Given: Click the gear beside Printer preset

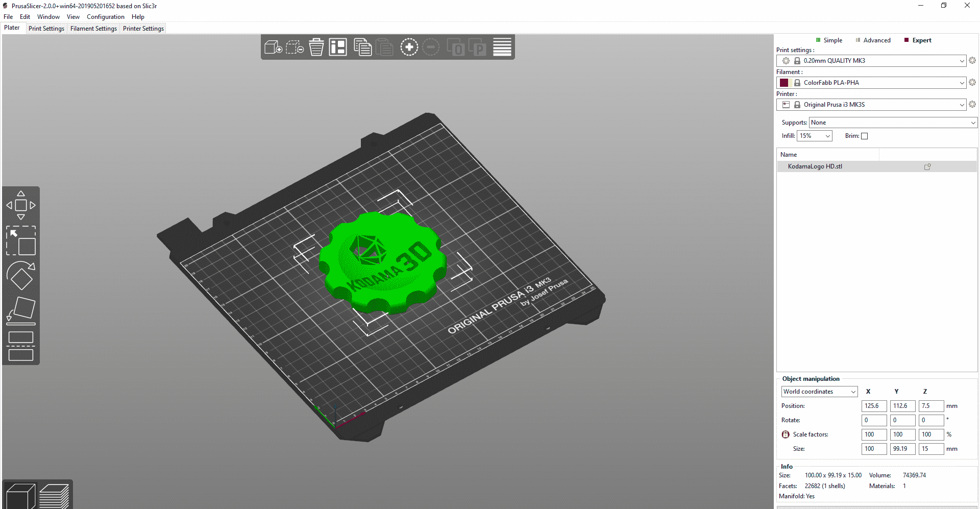Looking at the screenshot, I should pyautogui.click(x=972, y=104).
